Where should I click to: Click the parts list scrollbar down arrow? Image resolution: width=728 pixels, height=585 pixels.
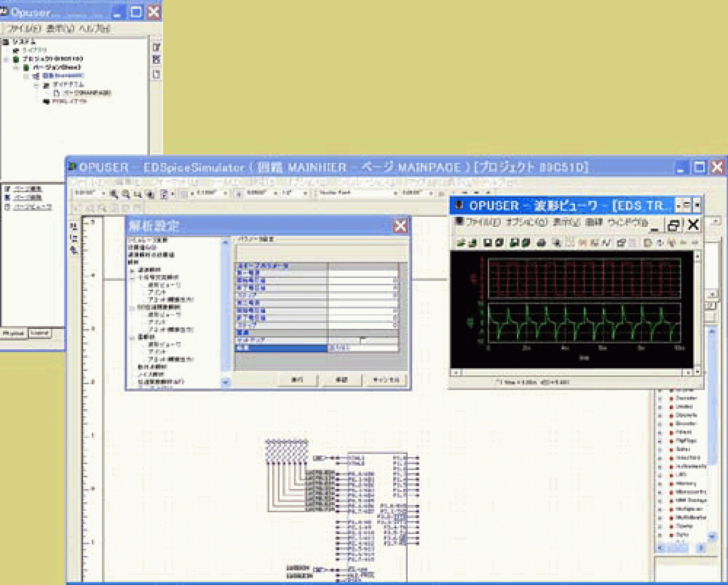712,537
